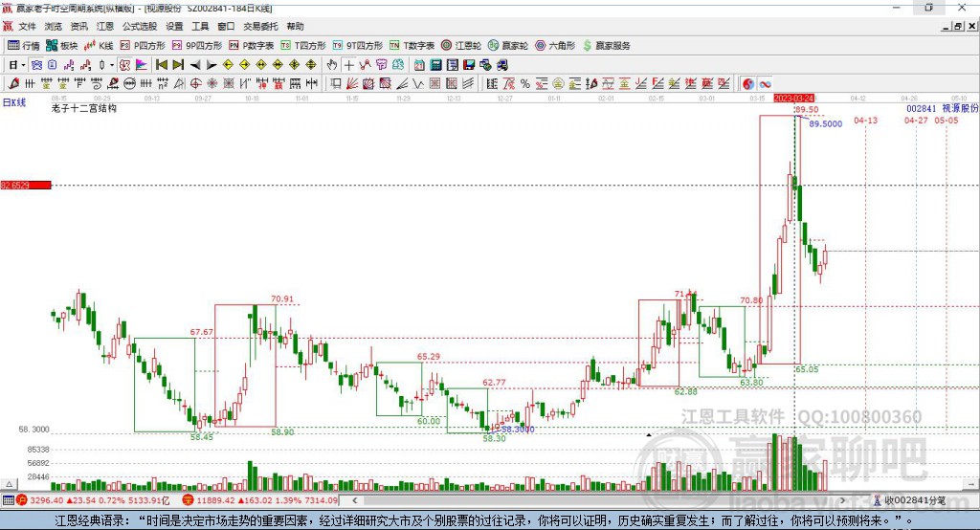Click the red 2023-03-24 date marker
980x530 pixels.
tap(793, 99)
